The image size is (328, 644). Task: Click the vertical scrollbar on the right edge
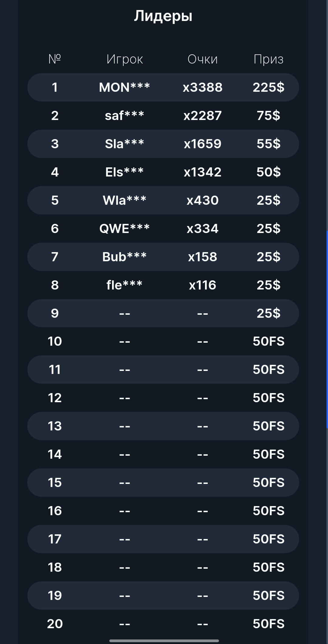[x=327, y=330]
